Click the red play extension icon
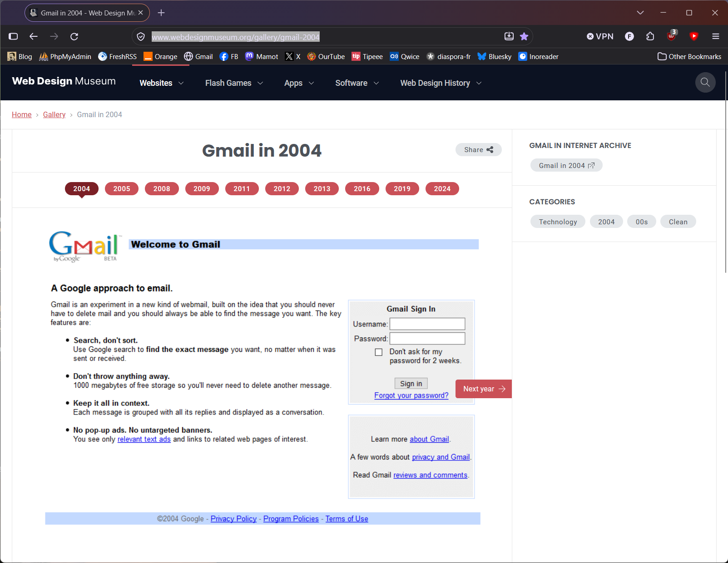 pyautogui.click(x=694, y=36)
